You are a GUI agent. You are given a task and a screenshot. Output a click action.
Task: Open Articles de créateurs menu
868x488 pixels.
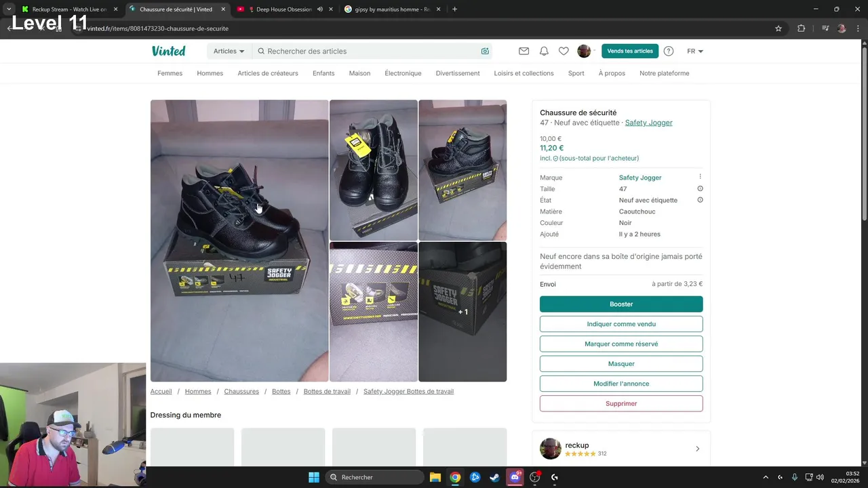point(268,73)
